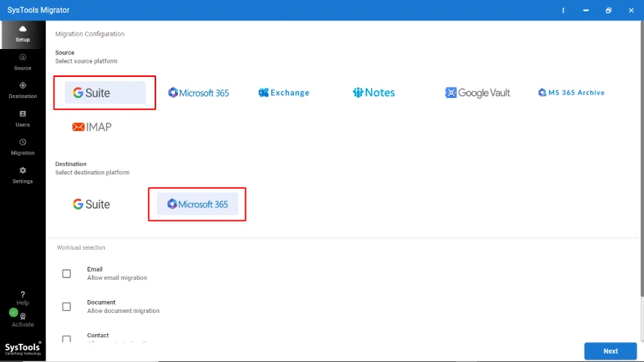Choose Exchange as source platform

coord(284,93)
